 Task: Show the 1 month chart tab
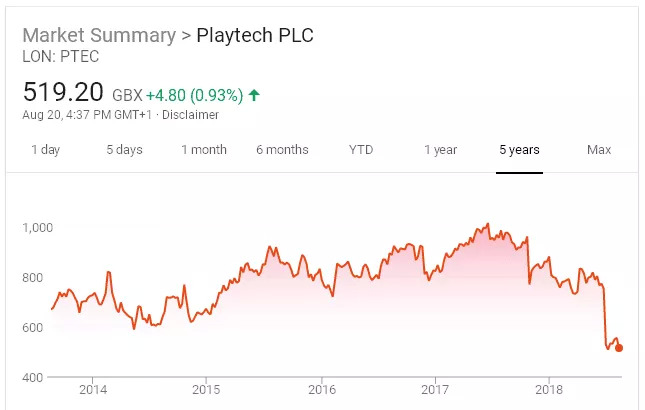[204, 150]
